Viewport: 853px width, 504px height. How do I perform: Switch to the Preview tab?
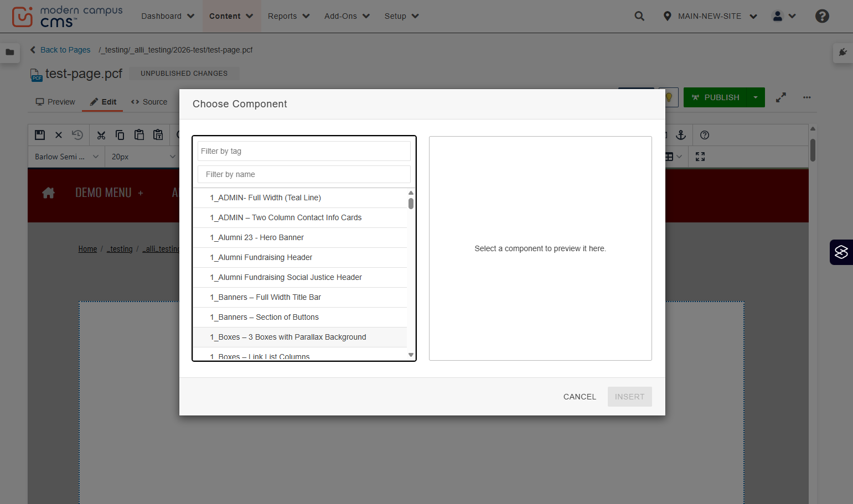tap(55, 102)
